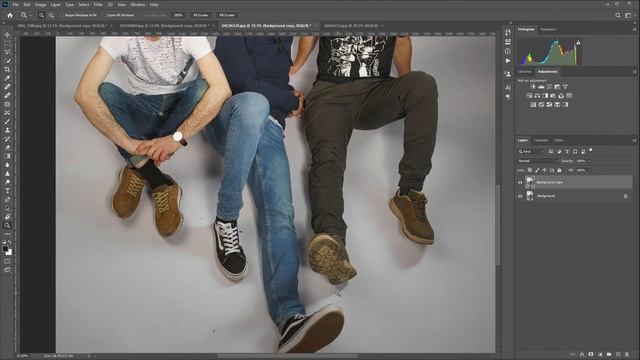Toggle lock transparent pixels

530,170
